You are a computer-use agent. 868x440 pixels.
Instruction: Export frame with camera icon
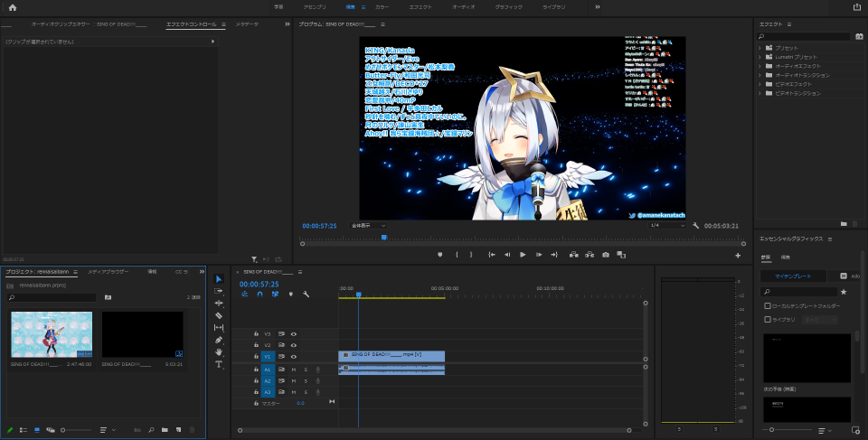click(606, 255)
